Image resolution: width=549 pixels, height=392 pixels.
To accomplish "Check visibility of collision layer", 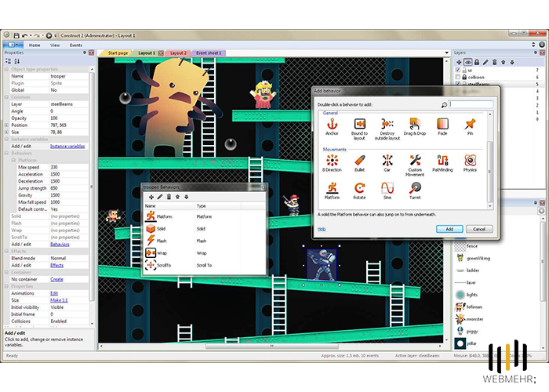I will point(458,77).
